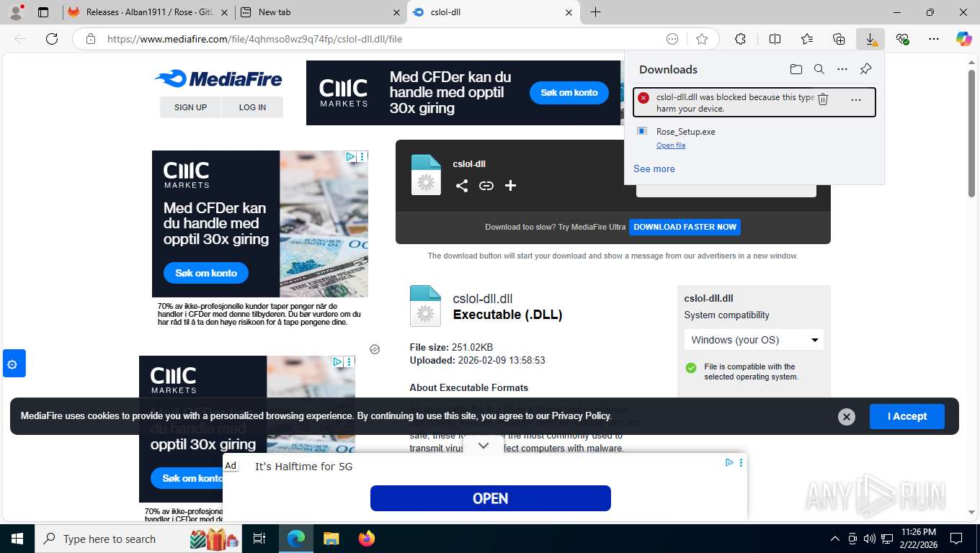
Task: Open Windows Start menu
Action: click(x=17, y=539)
